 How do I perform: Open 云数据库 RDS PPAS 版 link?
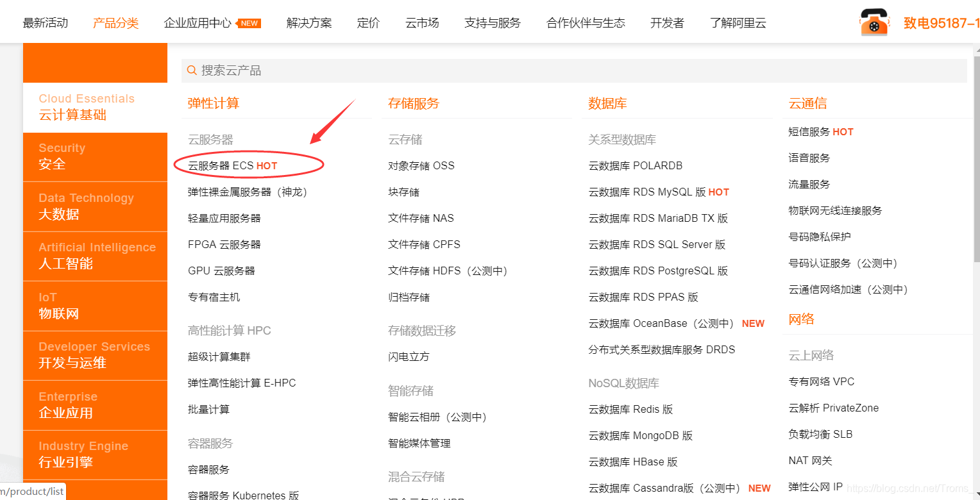point(643,297)
